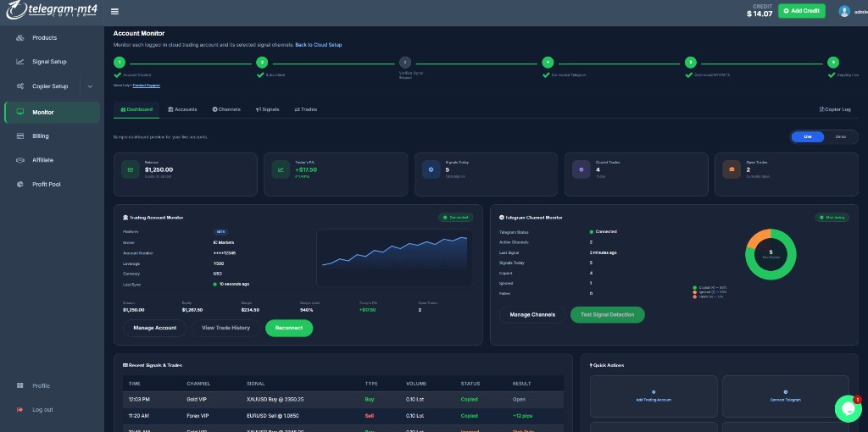
Task: Click the Affiliate handshake icon
Action: tap(20, 160)
